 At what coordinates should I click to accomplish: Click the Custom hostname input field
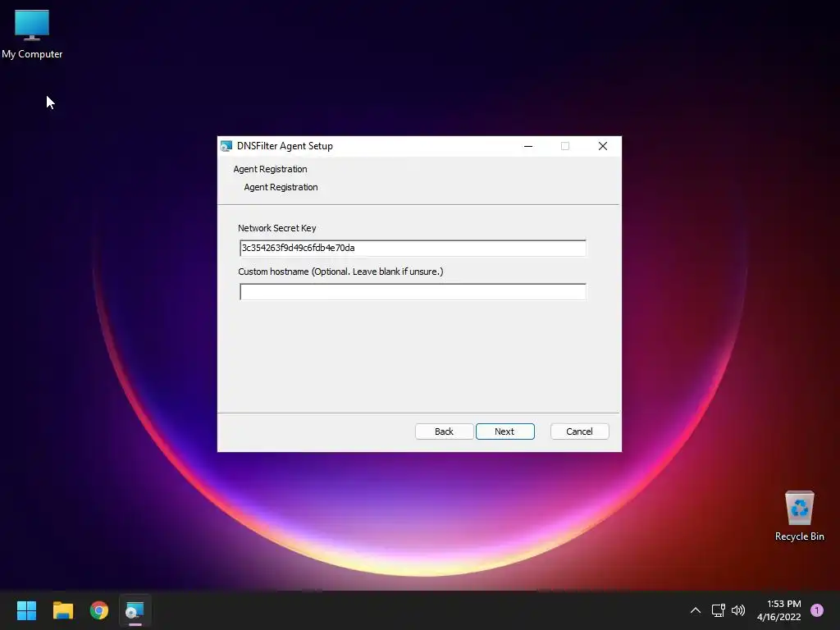413,292
